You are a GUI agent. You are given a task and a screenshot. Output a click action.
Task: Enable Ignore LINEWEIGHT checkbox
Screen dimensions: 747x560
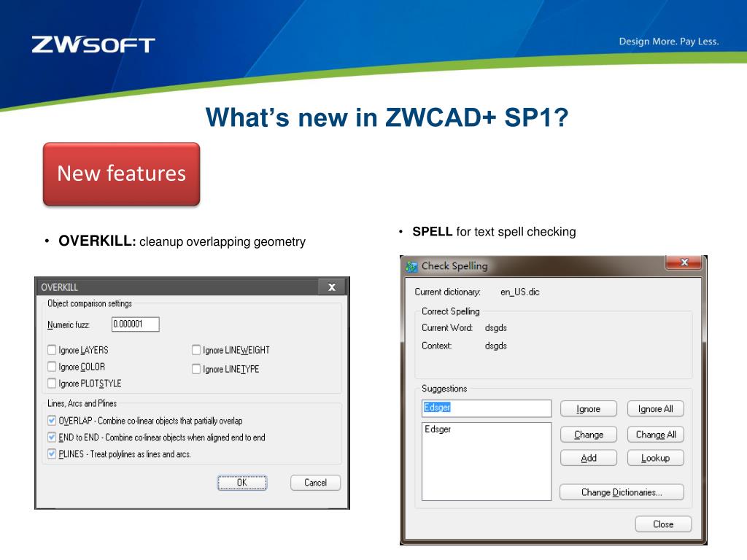196,350
